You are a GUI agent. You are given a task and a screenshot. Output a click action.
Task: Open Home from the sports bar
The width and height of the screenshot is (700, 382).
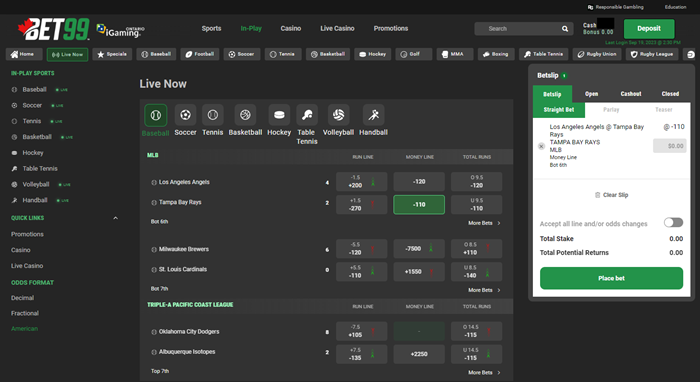coord(24,54)
